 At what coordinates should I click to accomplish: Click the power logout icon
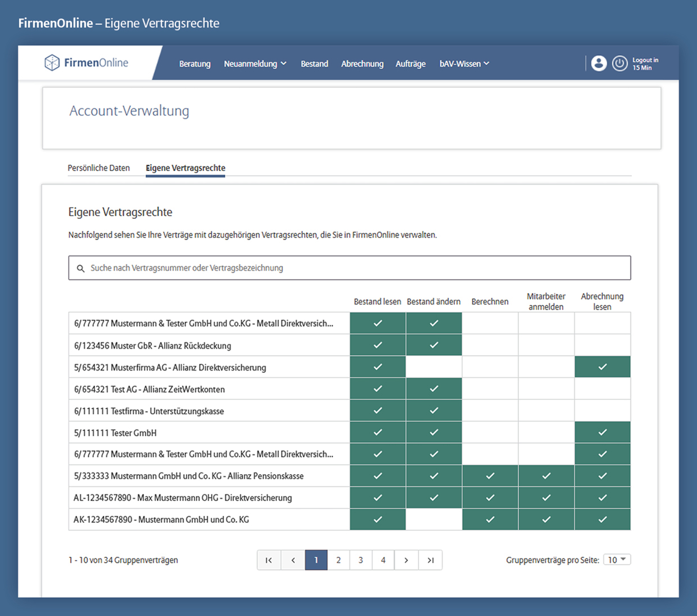[x=620, y=64]
